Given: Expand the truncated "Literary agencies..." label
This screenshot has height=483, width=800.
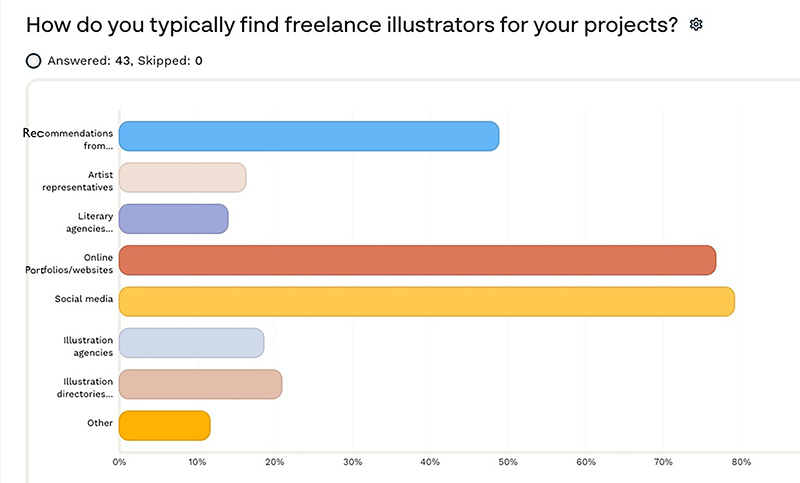Looking at the screenshot, I should coord(88,221).
